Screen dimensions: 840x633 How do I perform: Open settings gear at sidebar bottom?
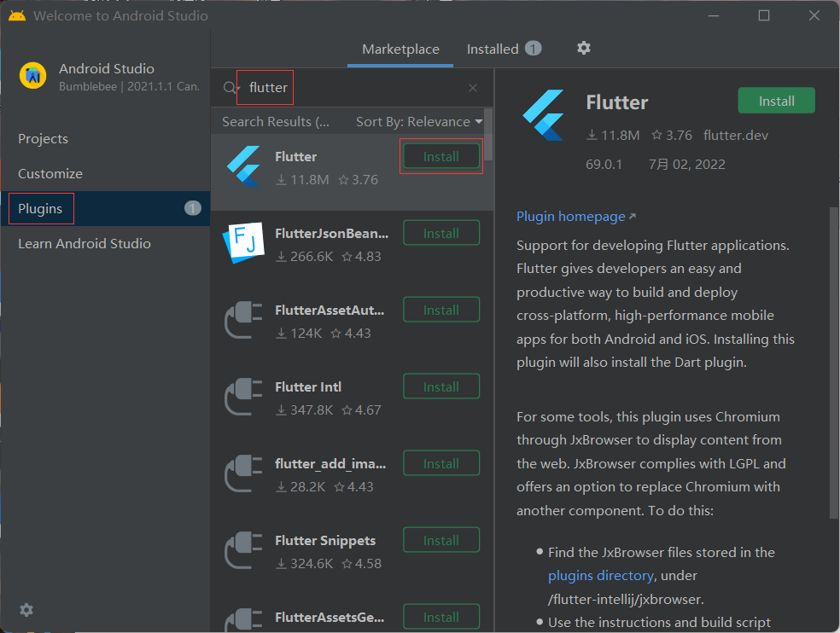coord(26,609)
